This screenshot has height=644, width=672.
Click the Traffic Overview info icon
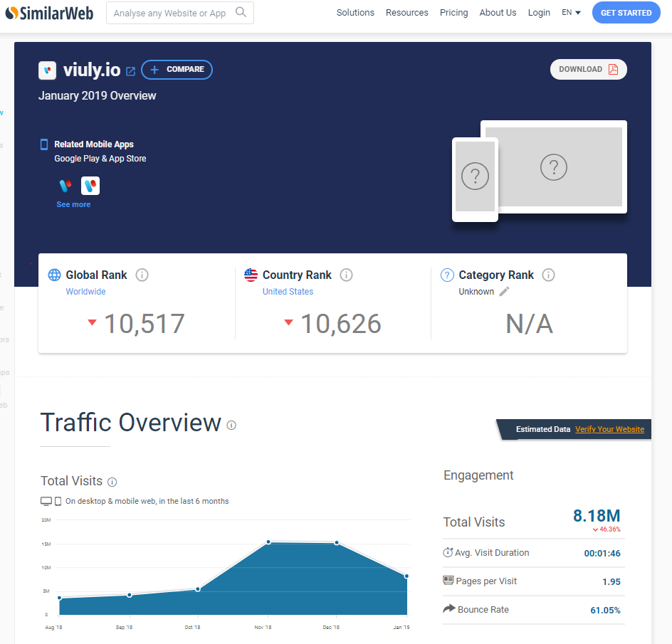click(231, 425)
